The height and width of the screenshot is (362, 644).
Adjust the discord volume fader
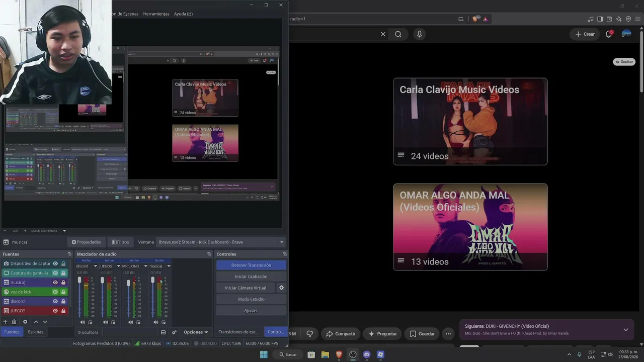(x=79, y=281)
